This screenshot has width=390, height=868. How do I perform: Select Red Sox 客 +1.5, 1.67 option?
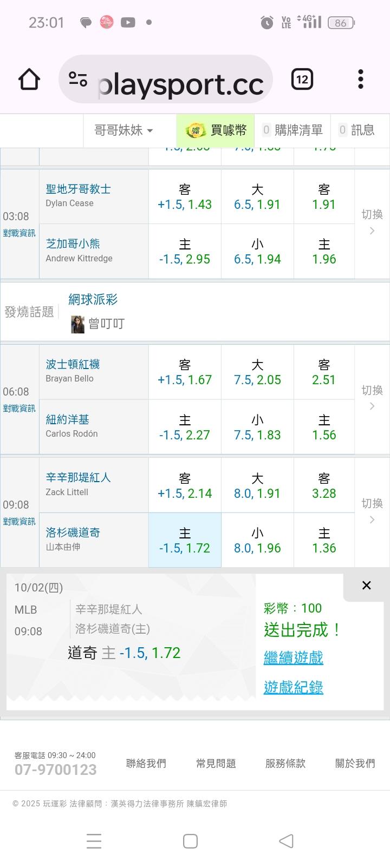(x=185, y=372)
